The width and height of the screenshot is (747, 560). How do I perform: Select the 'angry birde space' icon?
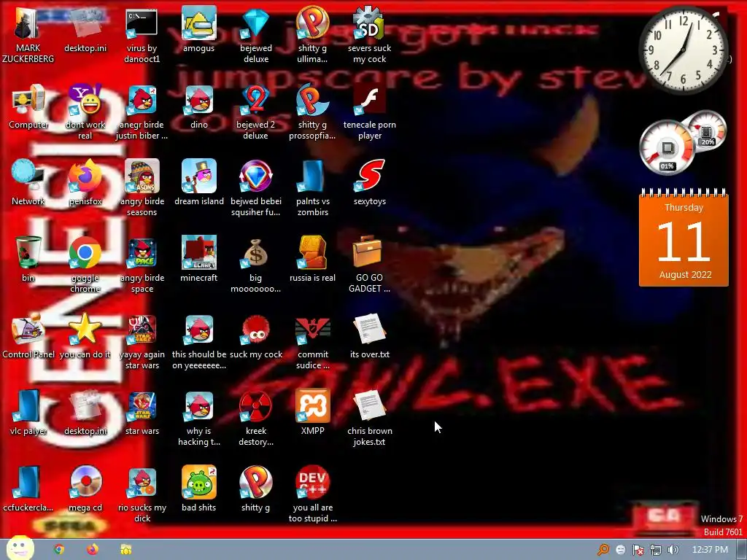[x=142, y=265]
